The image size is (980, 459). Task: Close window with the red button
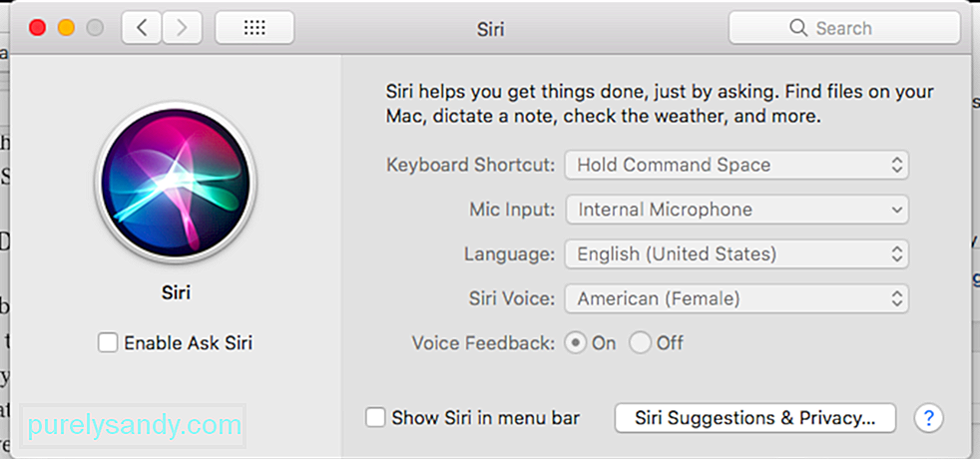tap(38, 28)
